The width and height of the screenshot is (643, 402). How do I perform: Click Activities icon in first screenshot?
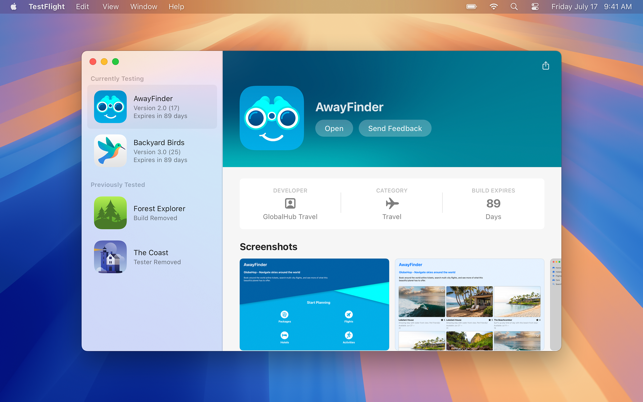[x=349, y=336]
